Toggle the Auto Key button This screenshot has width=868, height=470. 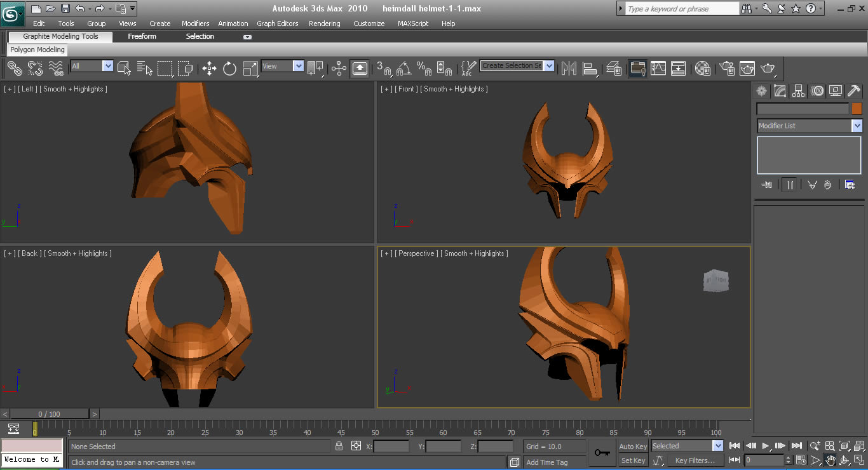633,446
